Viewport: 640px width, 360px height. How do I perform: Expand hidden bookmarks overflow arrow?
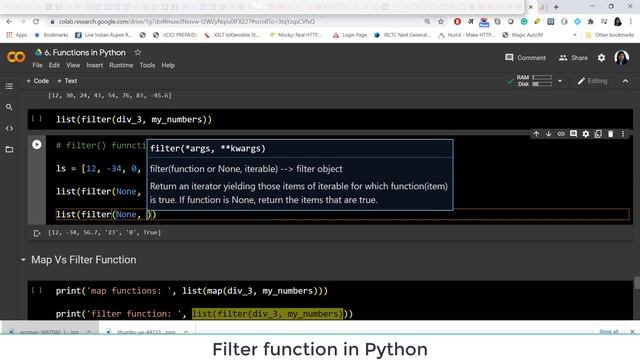point(575,35)
